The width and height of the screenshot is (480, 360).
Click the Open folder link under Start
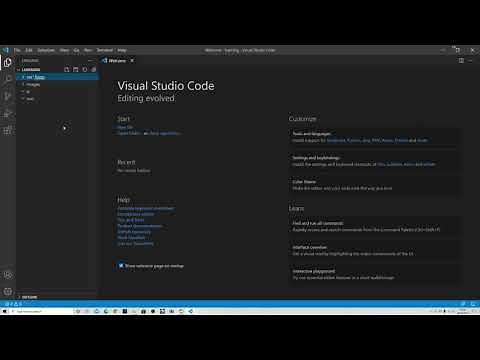[x=129, y=133]
